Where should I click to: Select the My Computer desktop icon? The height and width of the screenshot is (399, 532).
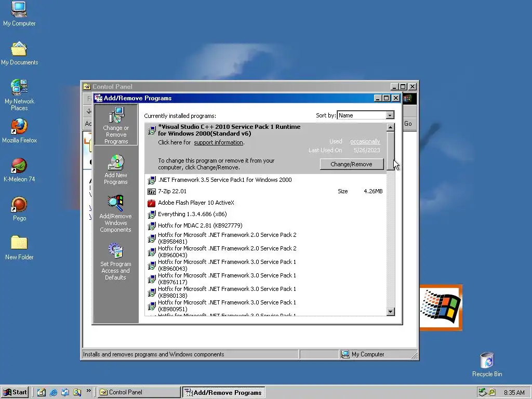click(x=19, y=14)
